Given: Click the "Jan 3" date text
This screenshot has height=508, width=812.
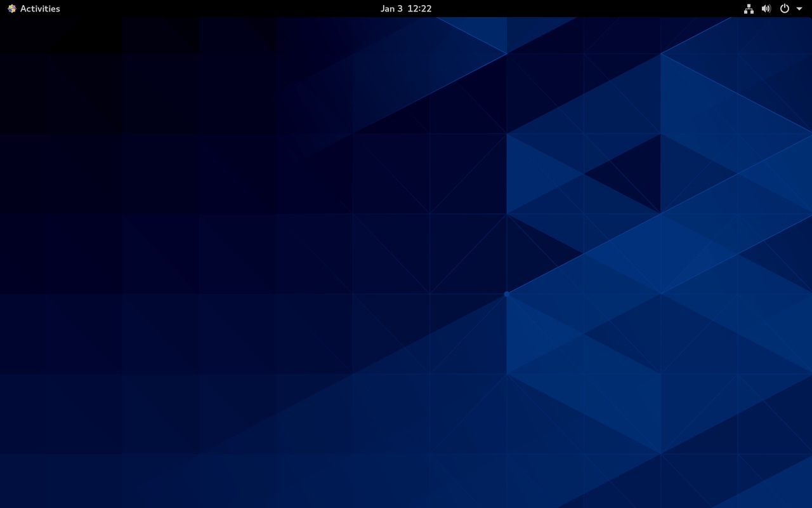Looking at the screenshot, I should pyautogui.click(x=391, y=9).
